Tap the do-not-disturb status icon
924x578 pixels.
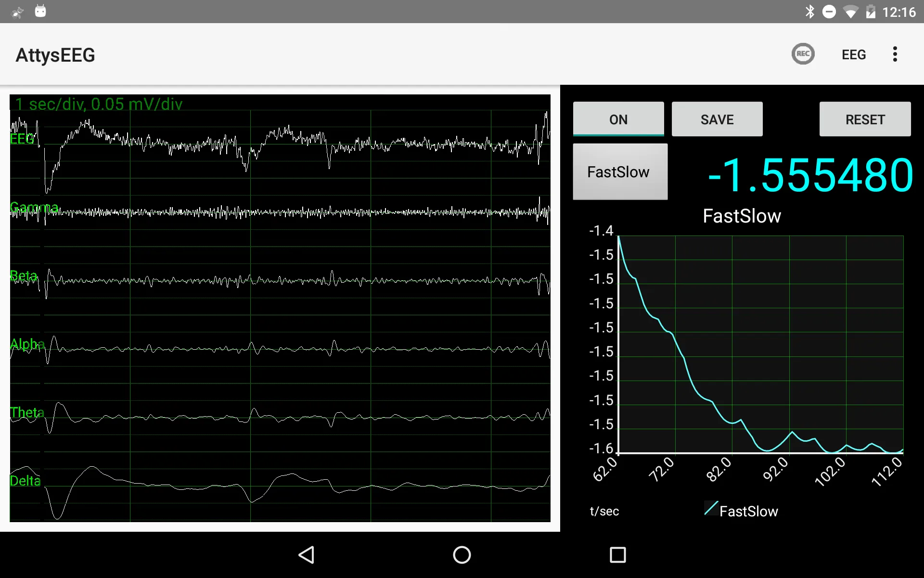coord(829,12)
